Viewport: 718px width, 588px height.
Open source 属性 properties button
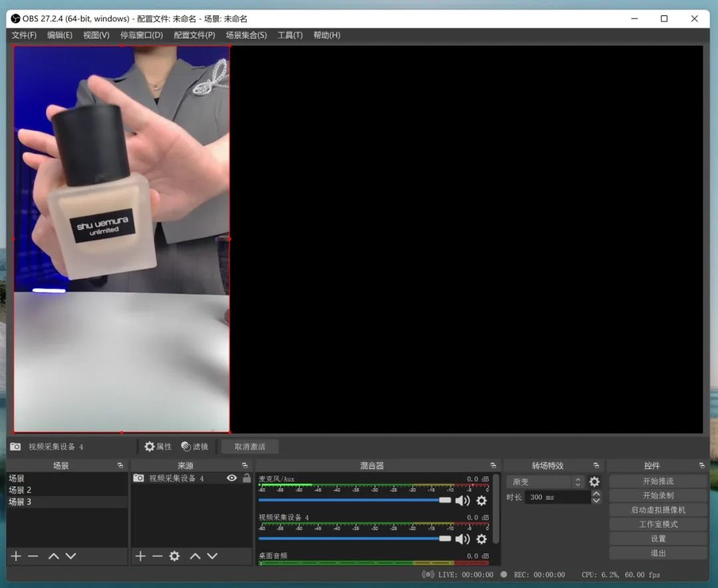tap(158, 446)
